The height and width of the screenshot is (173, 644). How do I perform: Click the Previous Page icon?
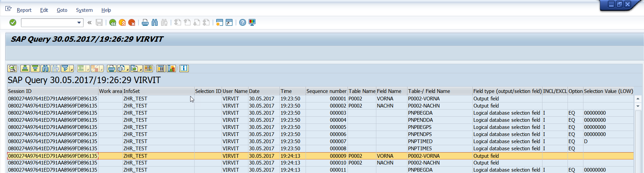click(187, 22)
